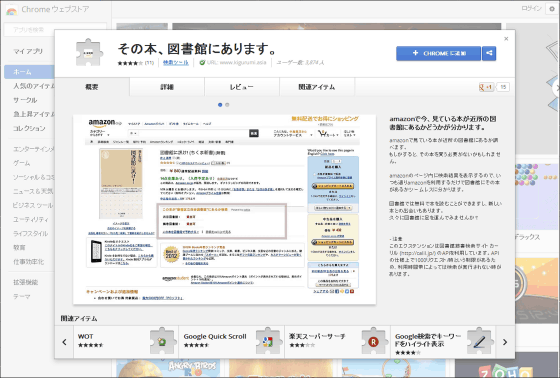The width and height of the screenshot is (560, 378).
Task: Click the 楽天スーパーサーチ extension icon
Action: coord(374,341)
